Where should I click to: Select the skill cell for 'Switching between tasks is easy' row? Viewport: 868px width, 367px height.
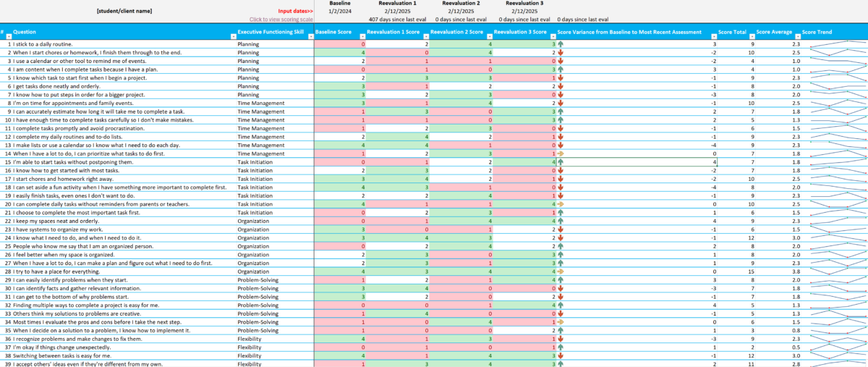click(275, 355)
